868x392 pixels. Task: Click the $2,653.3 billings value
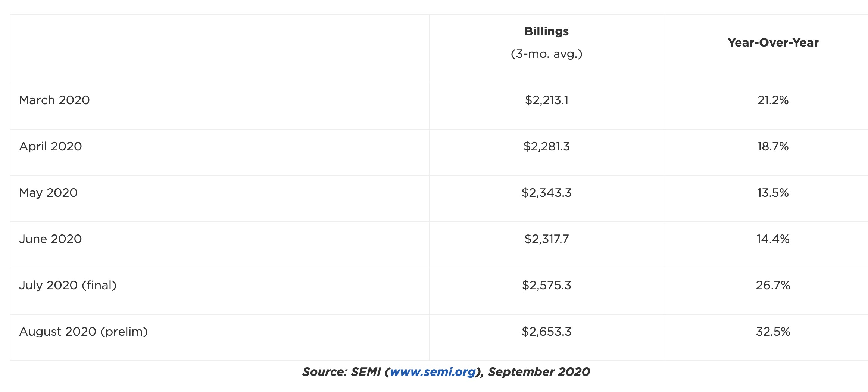[546, 332]
